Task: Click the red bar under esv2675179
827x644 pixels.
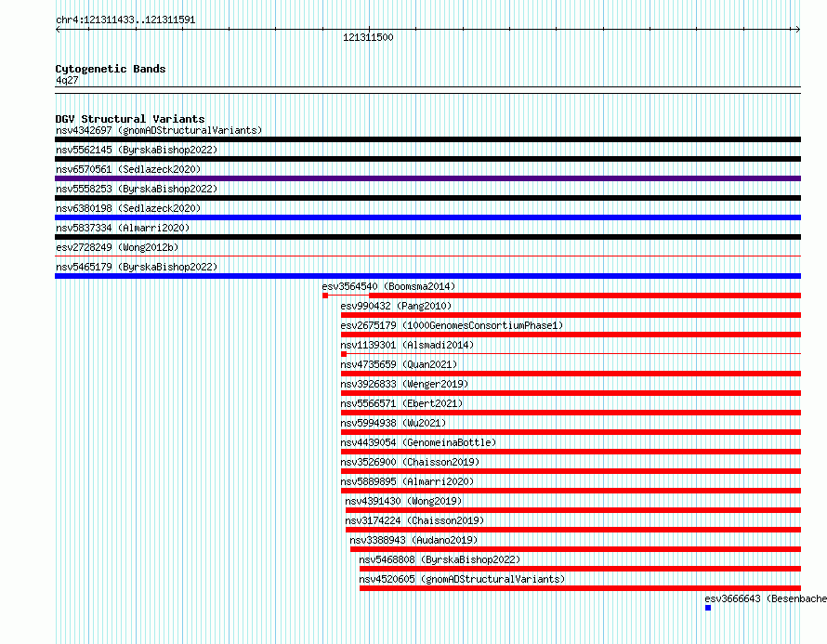Action: pos(571,335)
